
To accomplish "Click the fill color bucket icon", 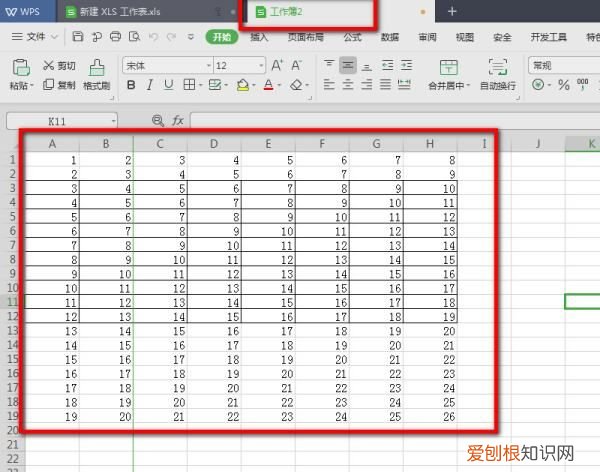I will click(243, 85).
